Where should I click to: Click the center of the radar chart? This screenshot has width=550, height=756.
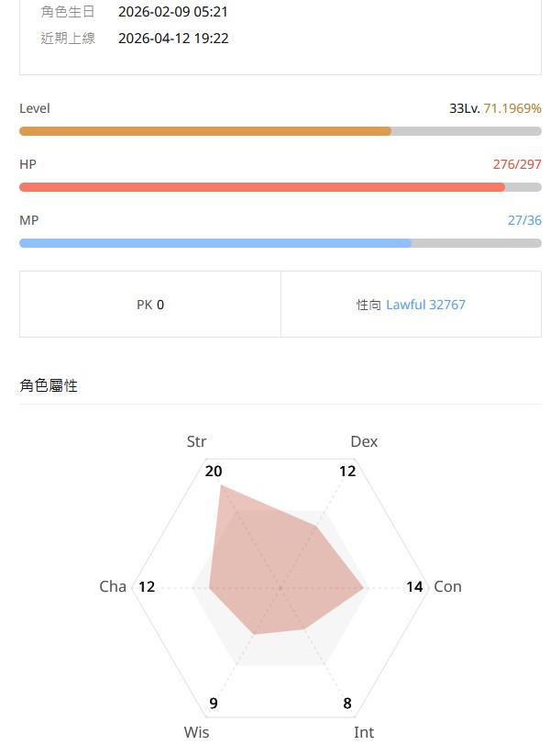279,586
